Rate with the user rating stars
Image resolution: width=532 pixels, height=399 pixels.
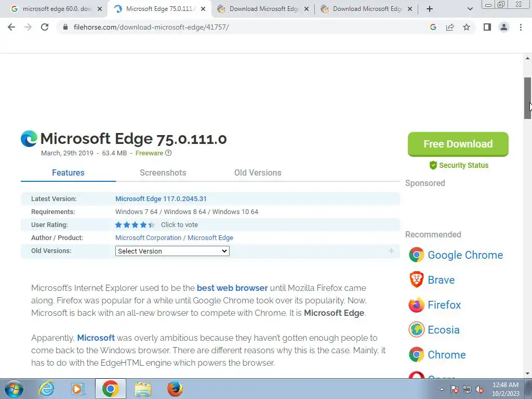135,224
